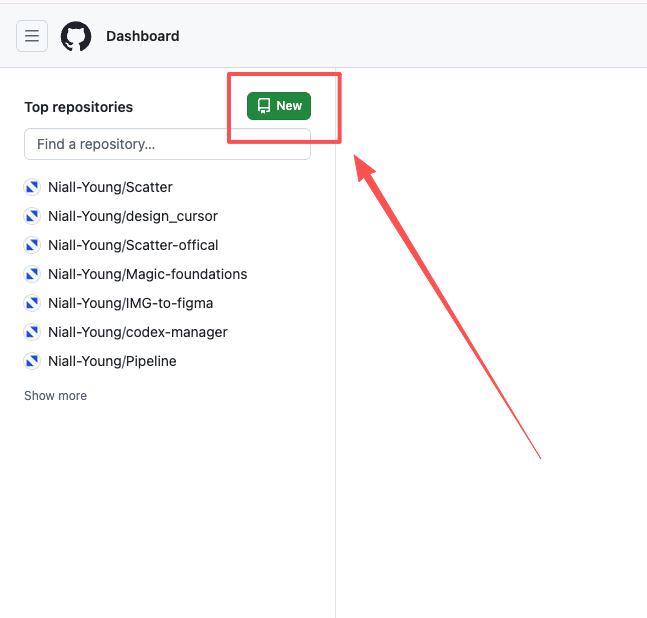This screenshot has width=647, height=618.
Task: Click the avatar beside Niall-Young/Magic-foundations
Action: pos(32,274)
